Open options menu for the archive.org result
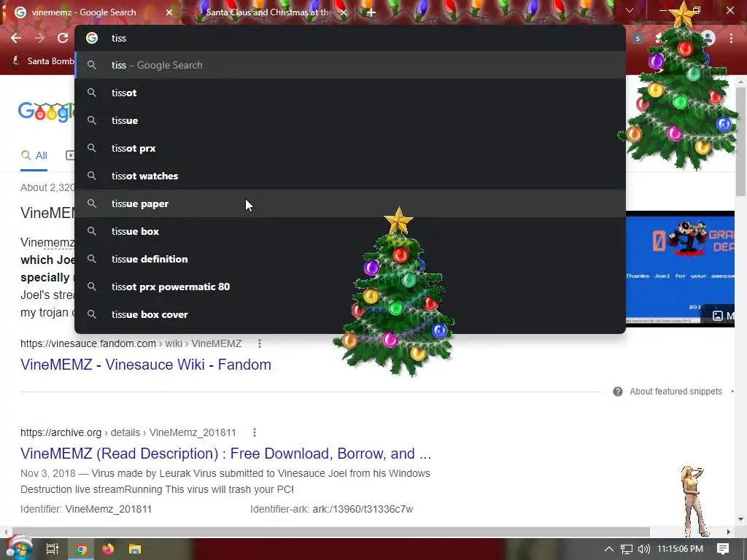Image resolution: width=747 pixels, height=560 pixels. coord(255,432)
